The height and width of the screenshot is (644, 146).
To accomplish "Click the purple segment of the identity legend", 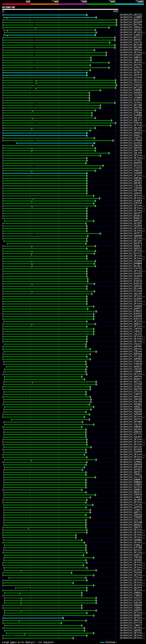I will [73, 4].
